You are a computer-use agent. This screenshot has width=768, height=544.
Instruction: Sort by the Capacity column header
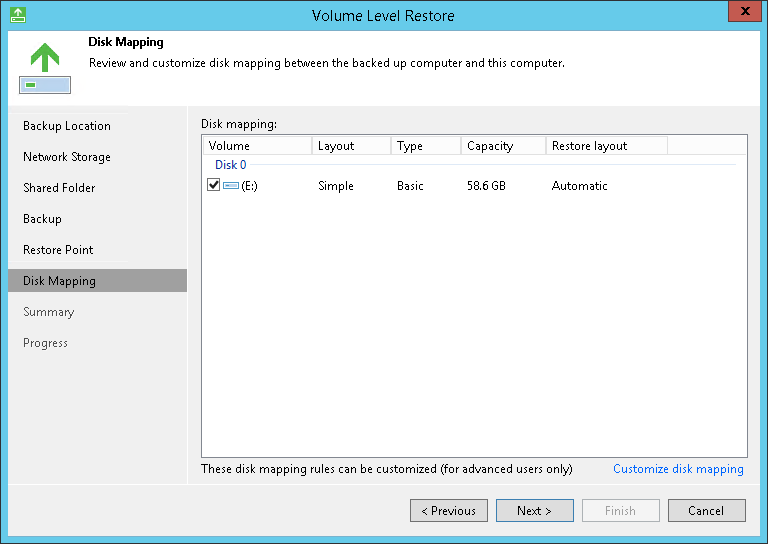(x=503, y=146)
